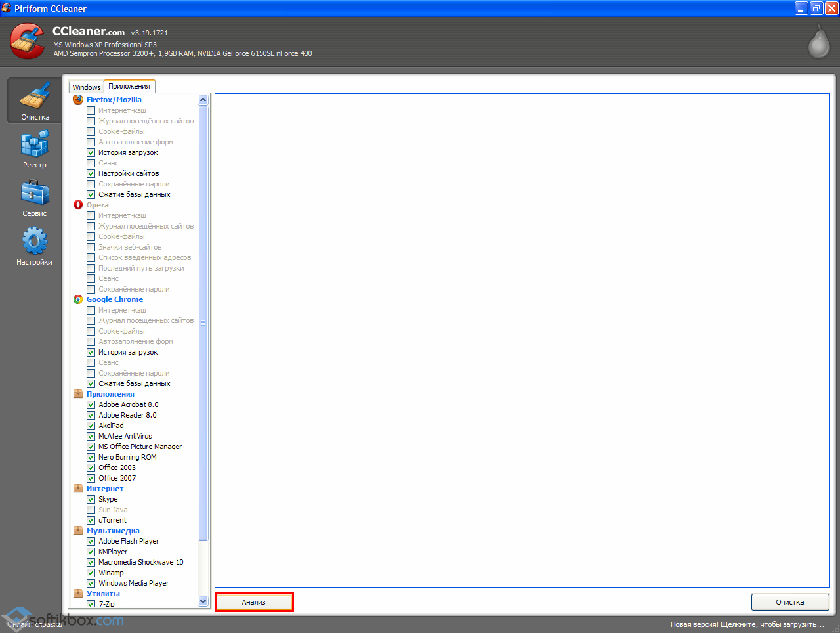The height and width of the screenshot is (633, 840).
Task: Switch to the Windows tab
Action: pos(87,87)
